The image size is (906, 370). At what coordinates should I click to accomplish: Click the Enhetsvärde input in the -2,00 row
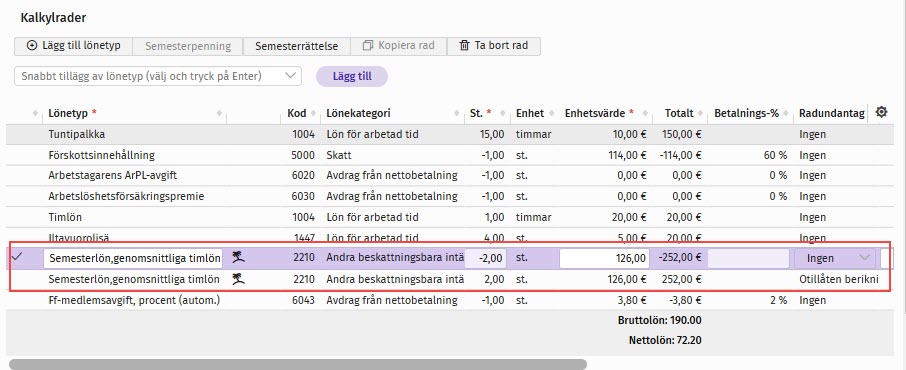pyautogui.click(x=604, y=258)
